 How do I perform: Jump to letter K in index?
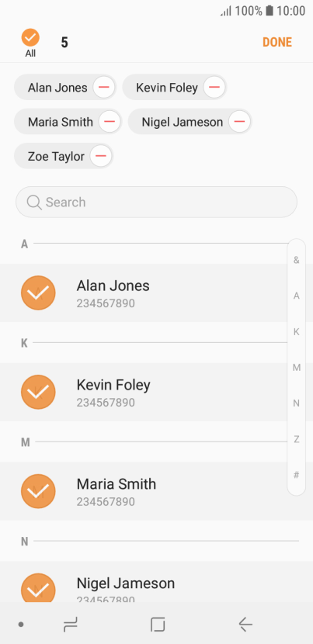(296, 332)
